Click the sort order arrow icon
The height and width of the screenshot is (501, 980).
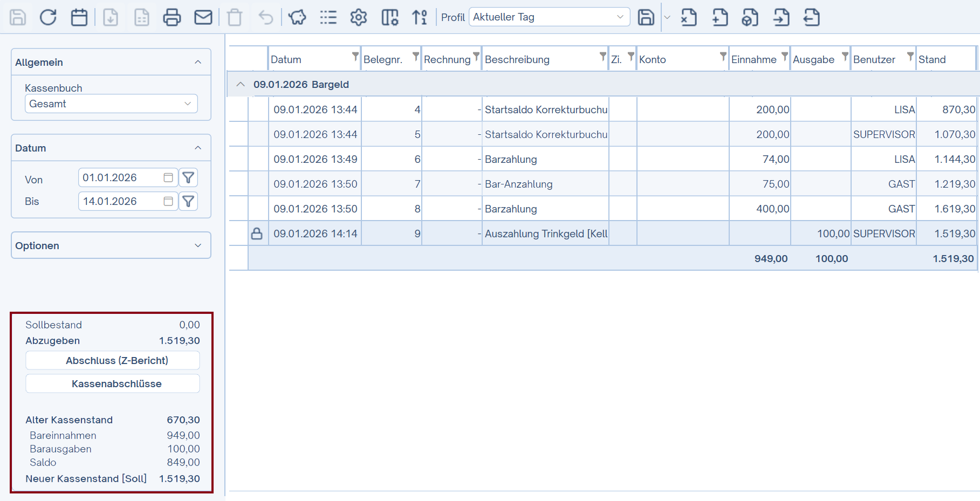(420, 17)
